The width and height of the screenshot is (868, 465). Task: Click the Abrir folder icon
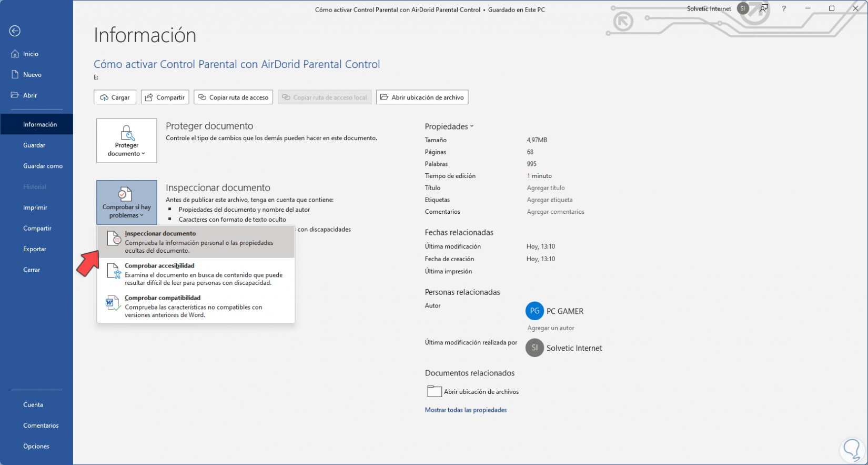tap(15, 95)
